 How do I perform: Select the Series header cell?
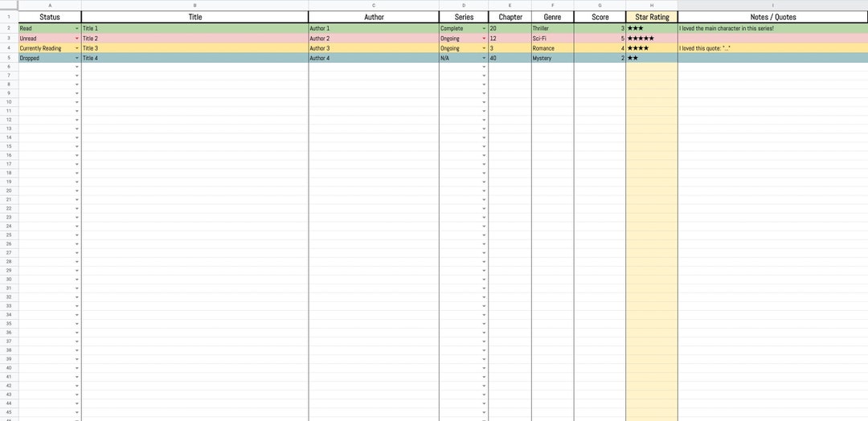click(464, 17)
